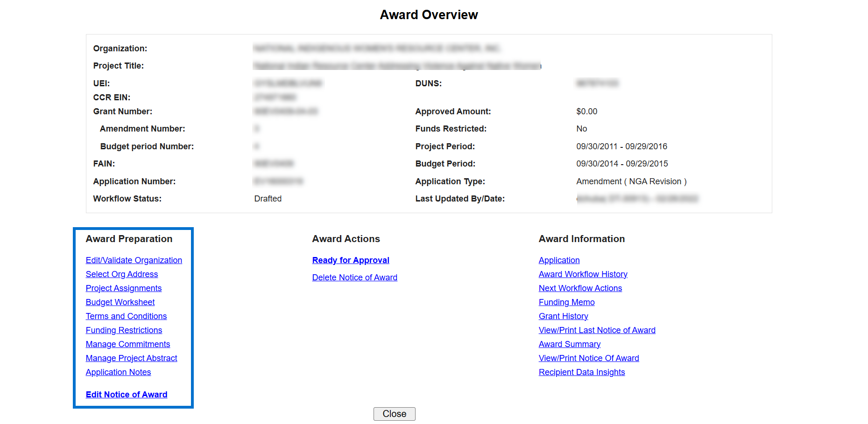Open Application Notes link
Viewport: 868px width, 424px height.
(x=118, y=372)
